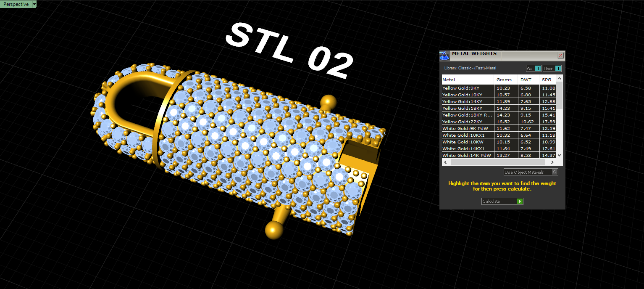Select the Yellow Gold:9KY row
The height and width of the screenshot is (289, 644).
499,88
